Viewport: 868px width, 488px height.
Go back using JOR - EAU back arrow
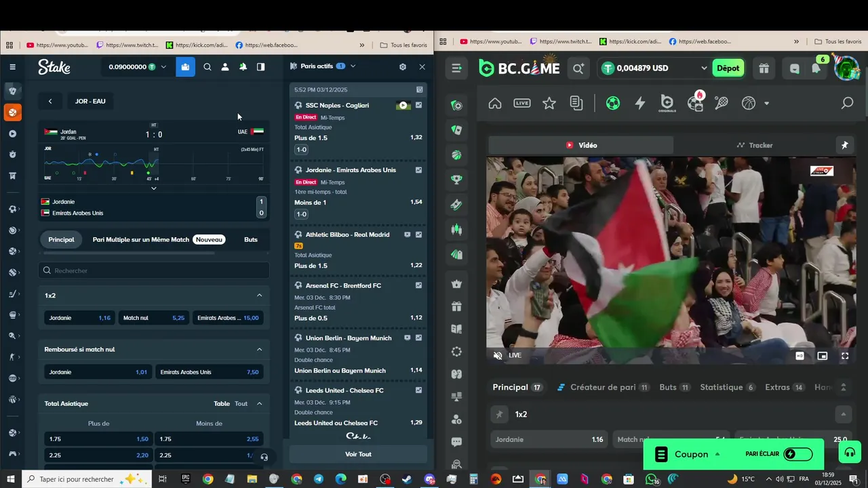(x=50, y=101)
